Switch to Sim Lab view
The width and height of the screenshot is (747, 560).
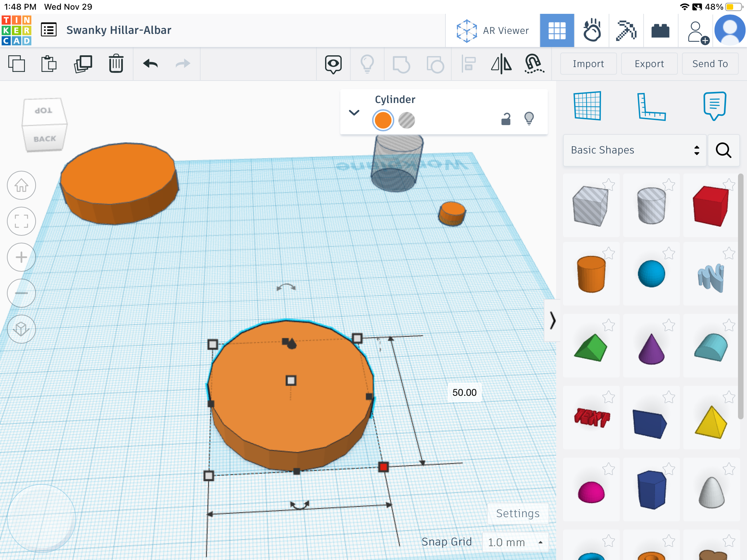pyautogui.click(x=592, y=30)
